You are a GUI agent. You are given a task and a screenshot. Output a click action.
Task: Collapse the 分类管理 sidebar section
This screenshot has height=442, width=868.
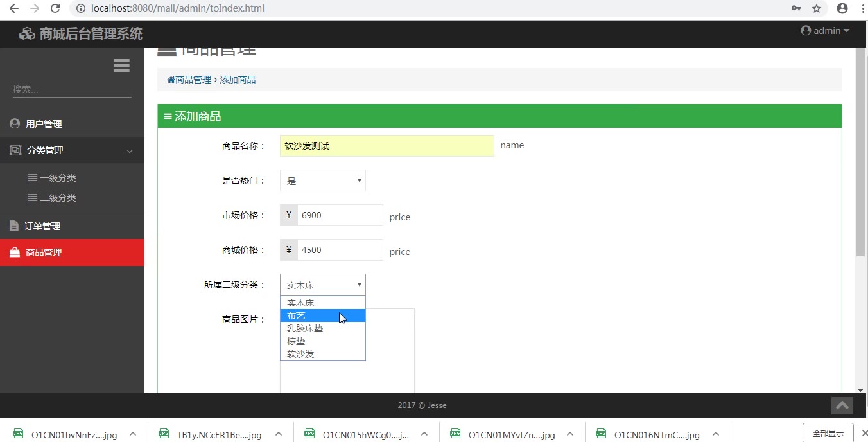point(72,150)
